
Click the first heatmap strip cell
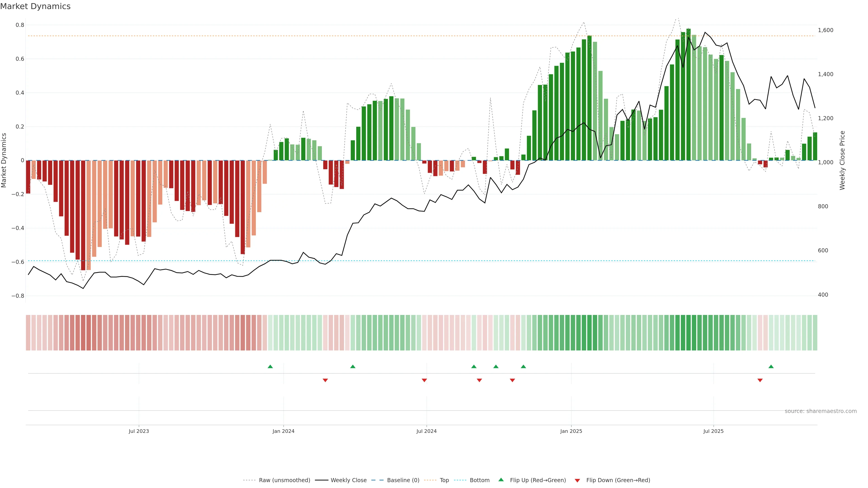tap(28, 332)
